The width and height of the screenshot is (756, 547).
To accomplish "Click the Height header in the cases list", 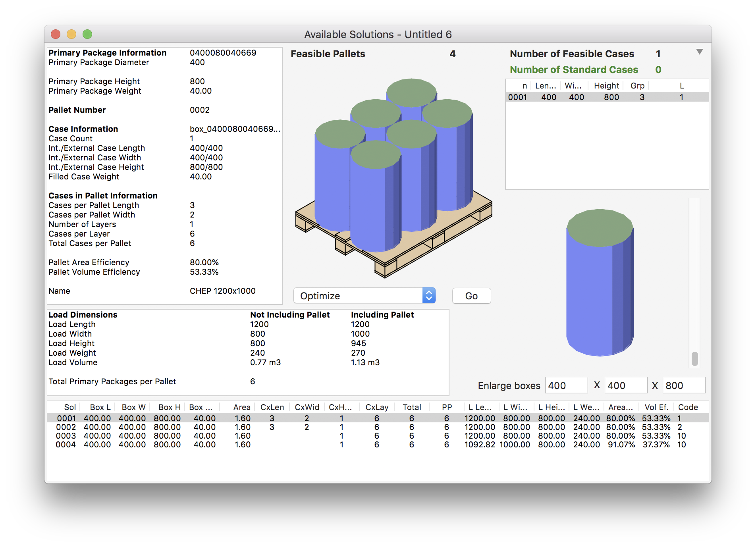I will [x=606, y=86].
